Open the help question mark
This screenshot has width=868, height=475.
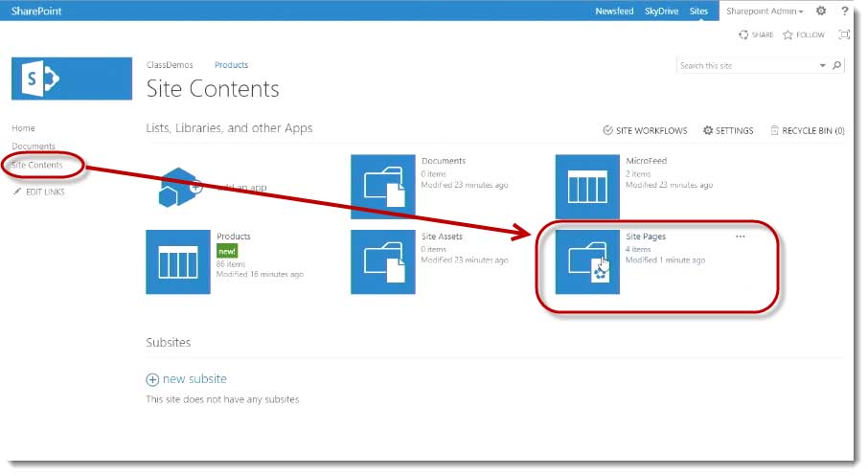coord(845,11)
